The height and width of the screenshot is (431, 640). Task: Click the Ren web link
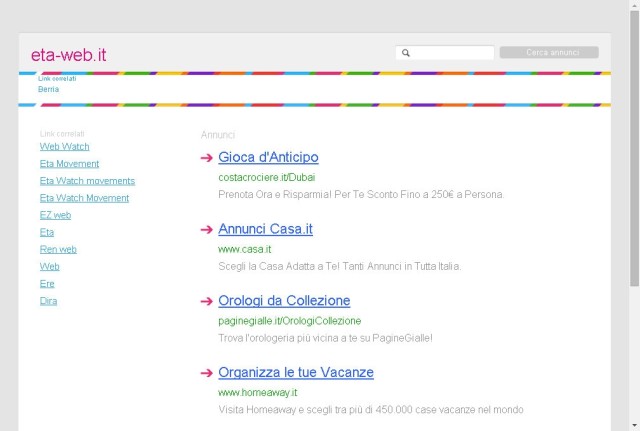pyautogui.click(x=58, y=249)
